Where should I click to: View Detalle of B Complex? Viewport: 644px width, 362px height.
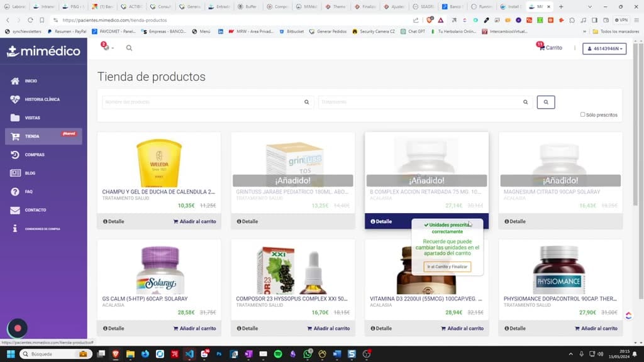pyautogui.click(x=381, y=221)
